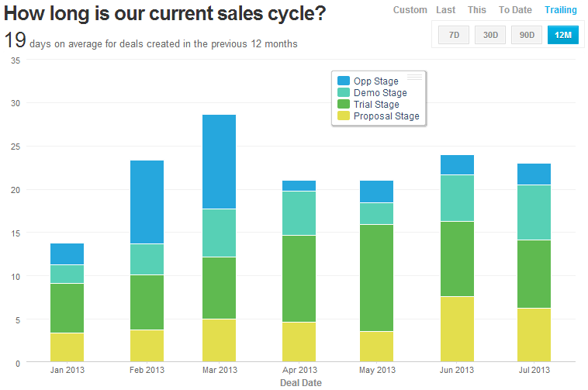Select the Custom date range tab

410,10
